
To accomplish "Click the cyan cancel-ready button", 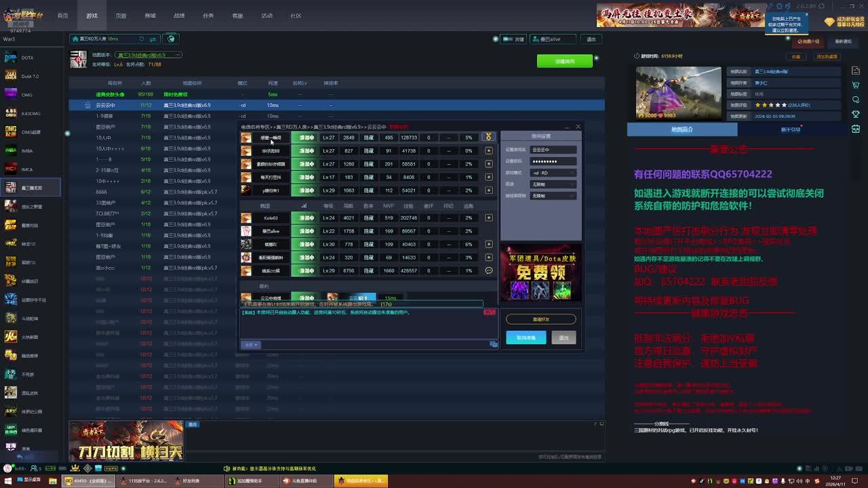I will point(526,338).
